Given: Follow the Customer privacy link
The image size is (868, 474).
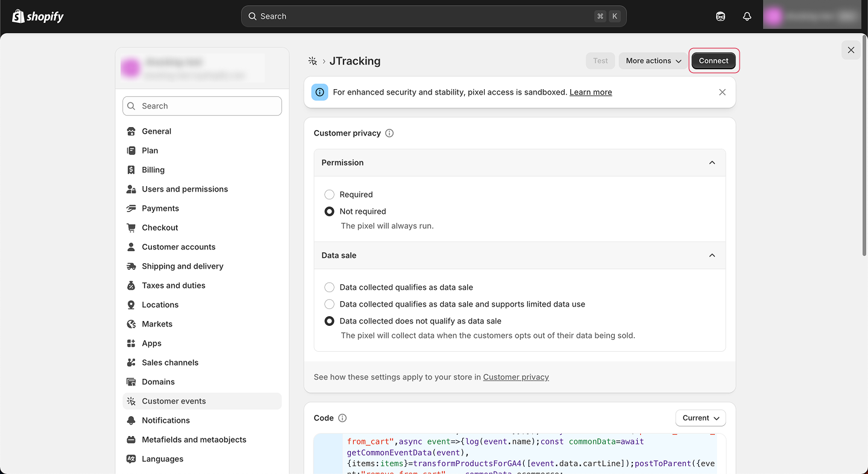Looking at the screenshot, I should pos(515,377).
